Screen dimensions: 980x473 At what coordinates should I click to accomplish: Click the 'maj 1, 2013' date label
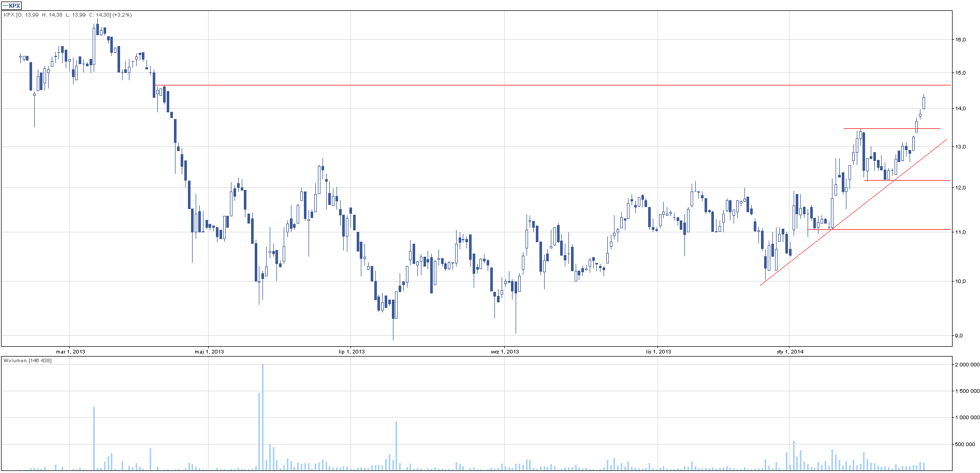209,352
